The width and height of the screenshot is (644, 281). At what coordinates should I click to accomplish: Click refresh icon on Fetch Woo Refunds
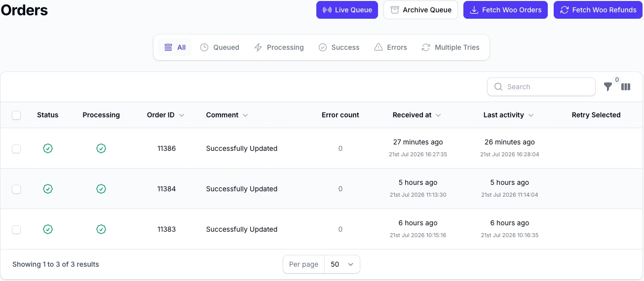pos(565,10)
